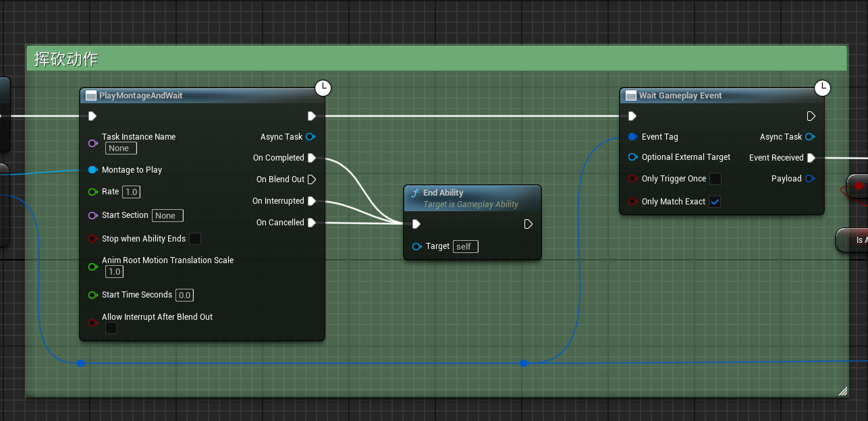The width and height of the screenshot is (868, 421).
Task: Click the Only Trigger Once pin
Action: pos(633,179)
